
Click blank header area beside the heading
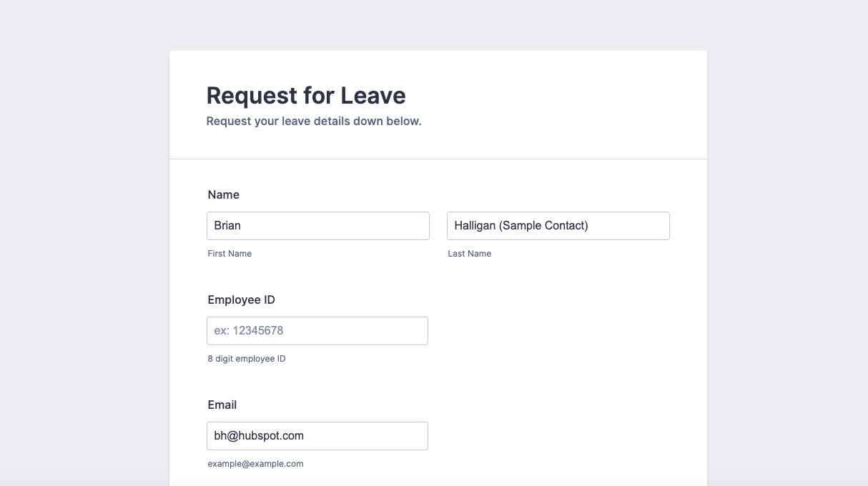pyautogui.click(x=572, y=100)
